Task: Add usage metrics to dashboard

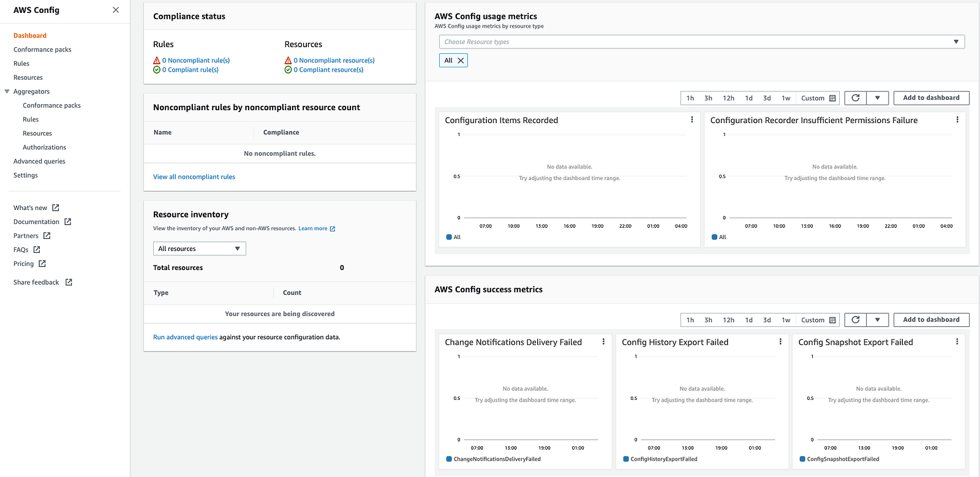Action: (x=931, y=98)
